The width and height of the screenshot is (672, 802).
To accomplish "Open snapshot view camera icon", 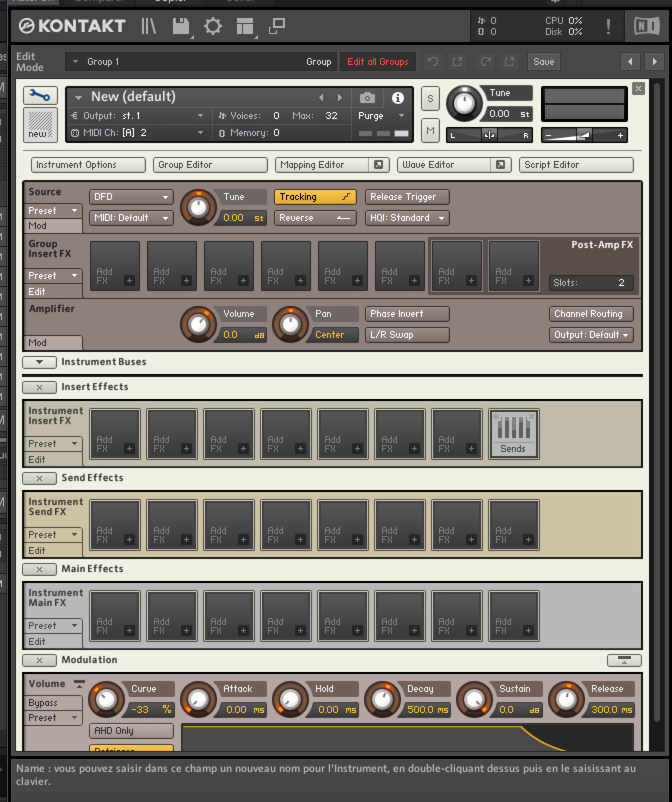I will [x=367, y=97].
